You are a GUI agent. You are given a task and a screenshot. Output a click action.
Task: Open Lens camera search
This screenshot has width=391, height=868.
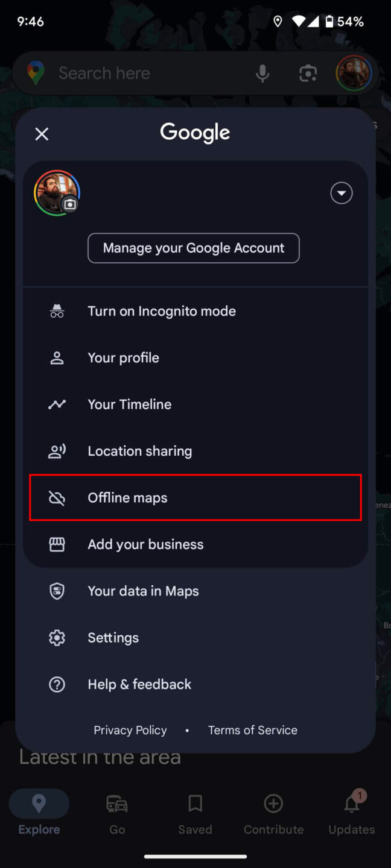pos(308,72)
